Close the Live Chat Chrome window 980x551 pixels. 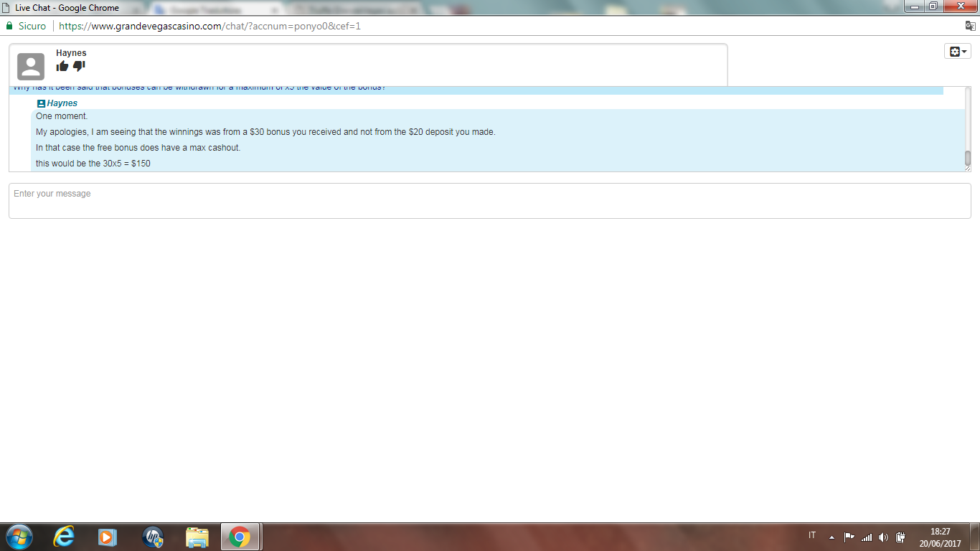[x=960, y=6]
